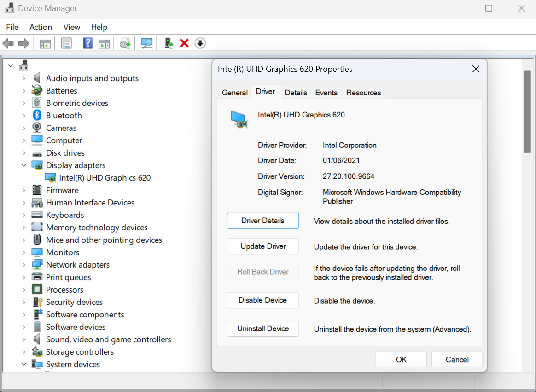536x392 pixels.
Task: Switch to the Details tab
Action: (296, 92)
